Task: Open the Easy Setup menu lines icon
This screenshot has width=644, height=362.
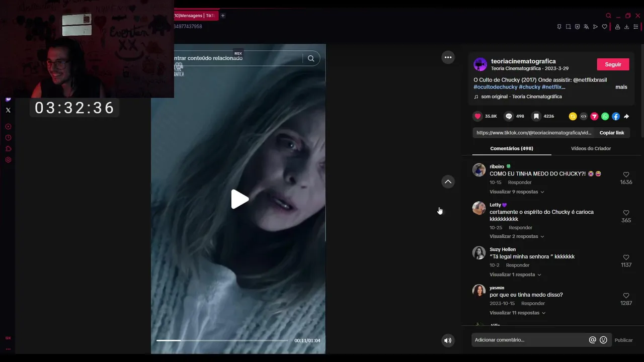Action: point(635,27)
